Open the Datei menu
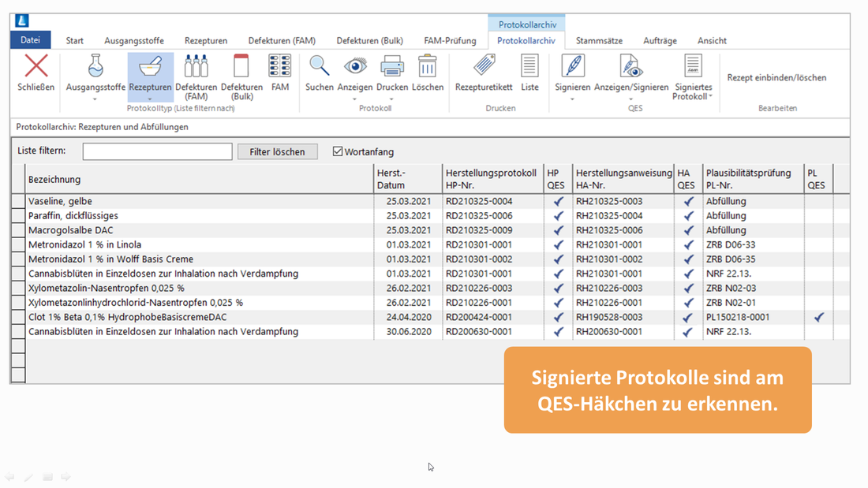The height and width of the screenshot is (488, 868). (30, 40)
